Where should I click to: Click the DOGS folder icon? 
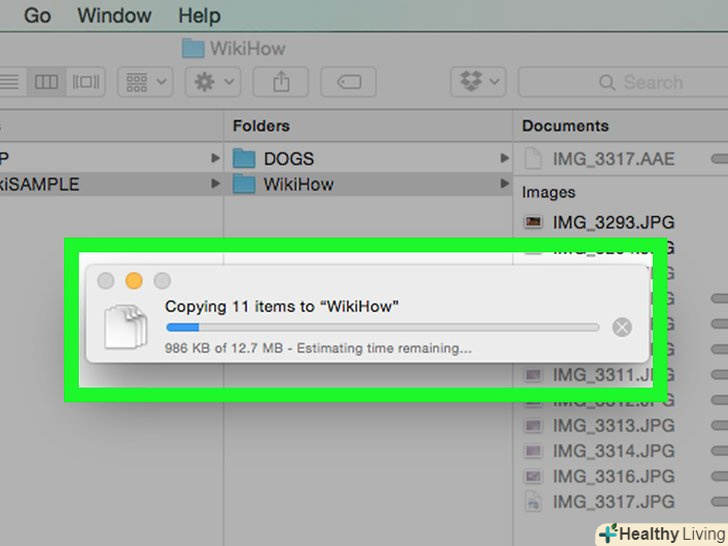click(x=244, y=159)
